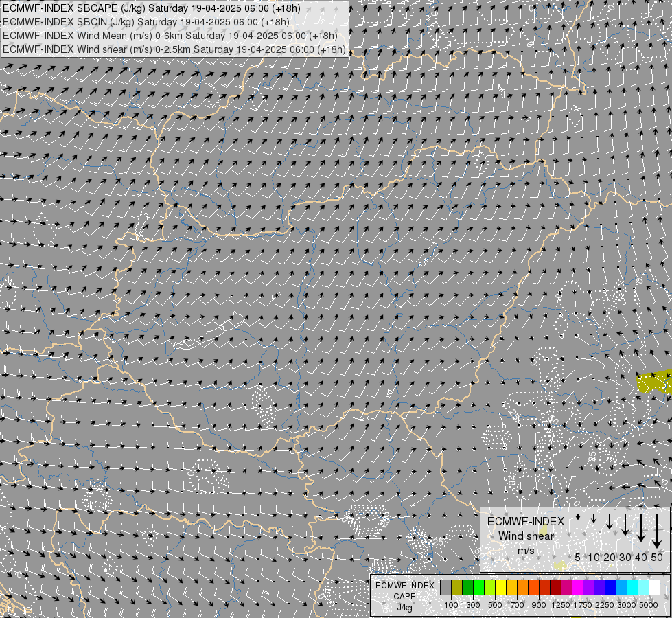Select the pale cyan CAPE legend swatch

644,587
